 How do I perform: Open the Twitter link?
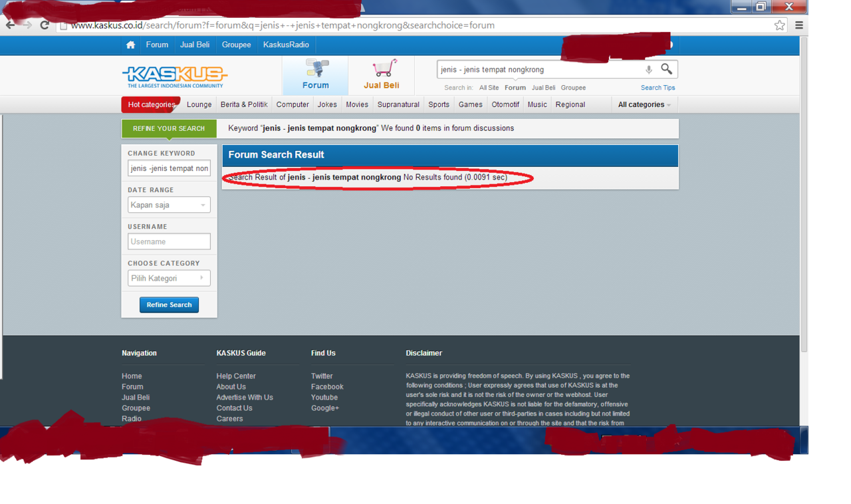(x=322, y=376)
